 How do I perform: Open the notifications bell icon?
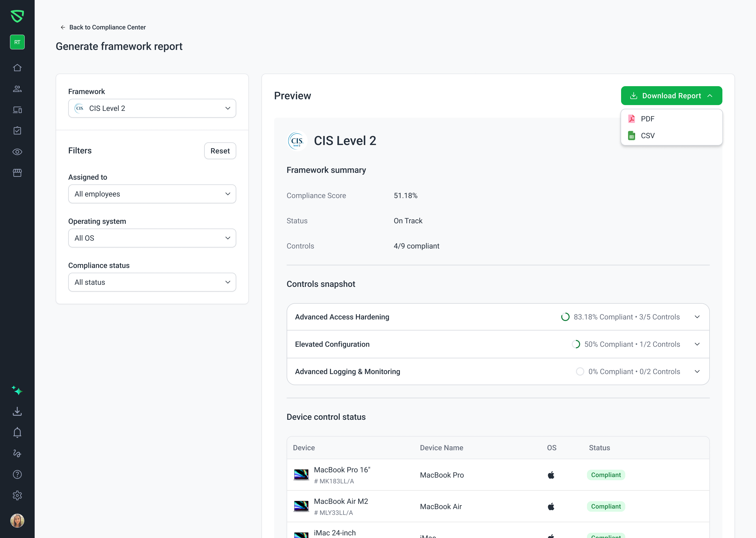pos(17,432)
